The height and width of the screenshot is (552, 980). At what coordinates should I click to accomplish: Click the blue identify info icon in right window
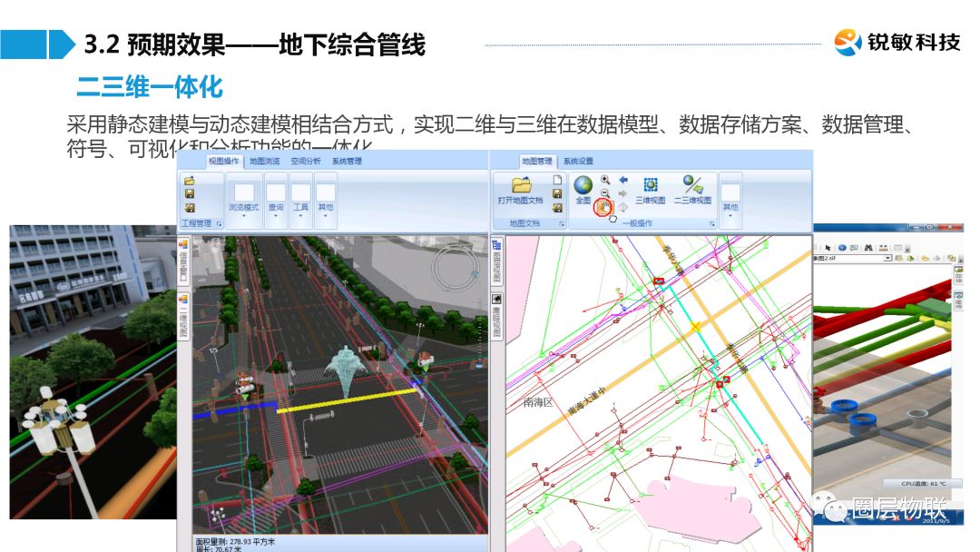tap(842, 248)
